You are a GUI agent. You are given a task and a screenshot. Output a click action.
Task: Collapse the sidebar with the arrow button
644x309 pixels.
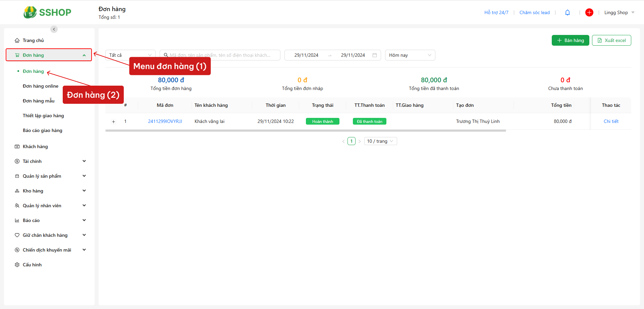54,29
